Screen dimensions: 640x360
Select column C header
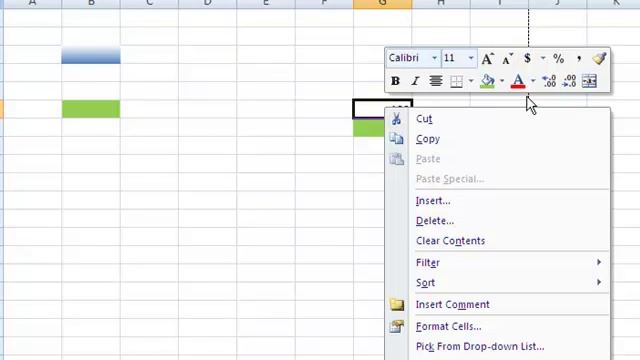[149, 4]
